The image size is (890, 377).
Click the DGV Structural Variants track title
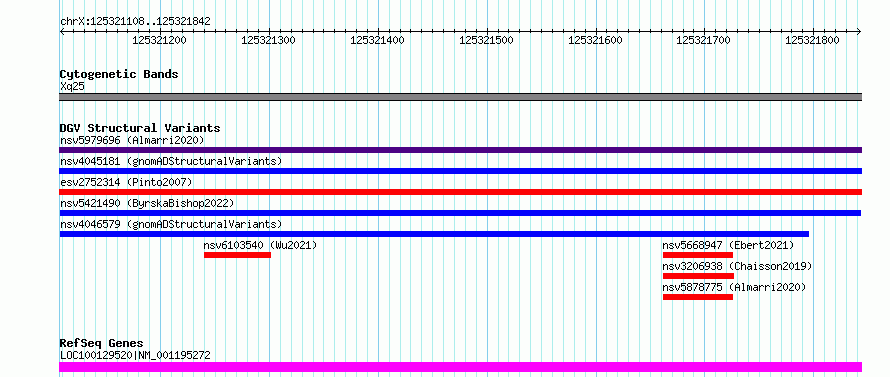tap(140, 128)
